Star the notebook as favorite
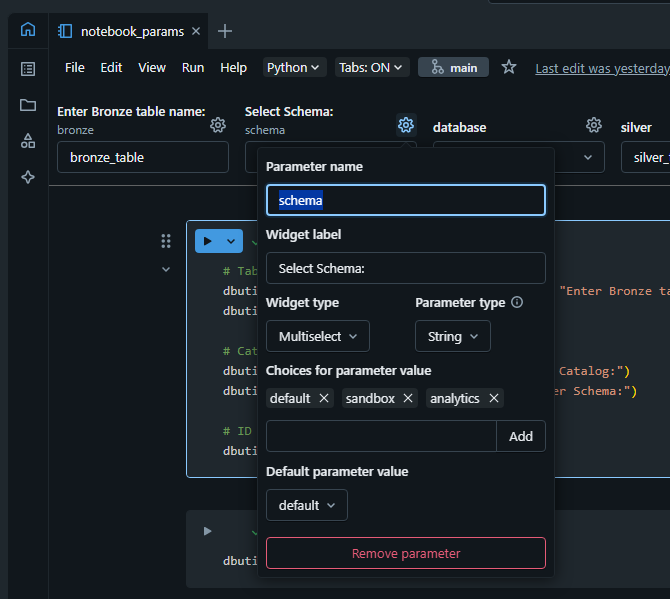The width and height of the screenshot is (670, 599). 509,67
